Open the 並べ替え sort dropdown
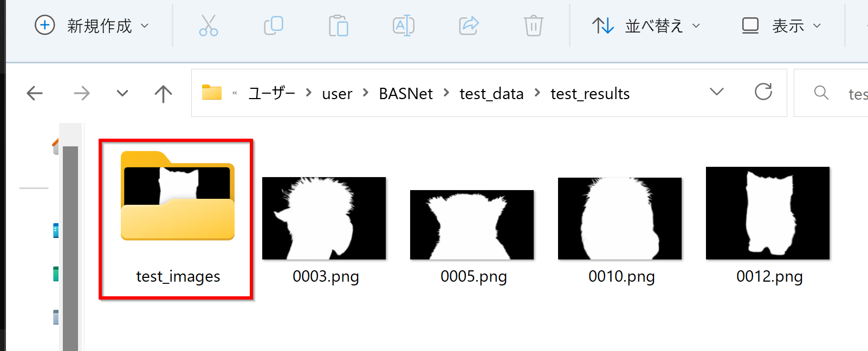Image resolution: width=868 pixels, height=351 pixels. [646, 25]
